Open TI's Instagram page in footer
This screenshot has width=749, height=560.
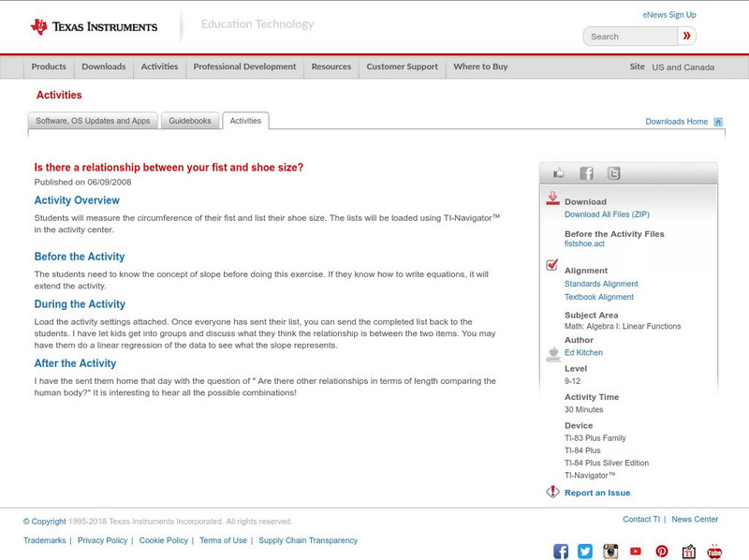click(x=610, y=552)
